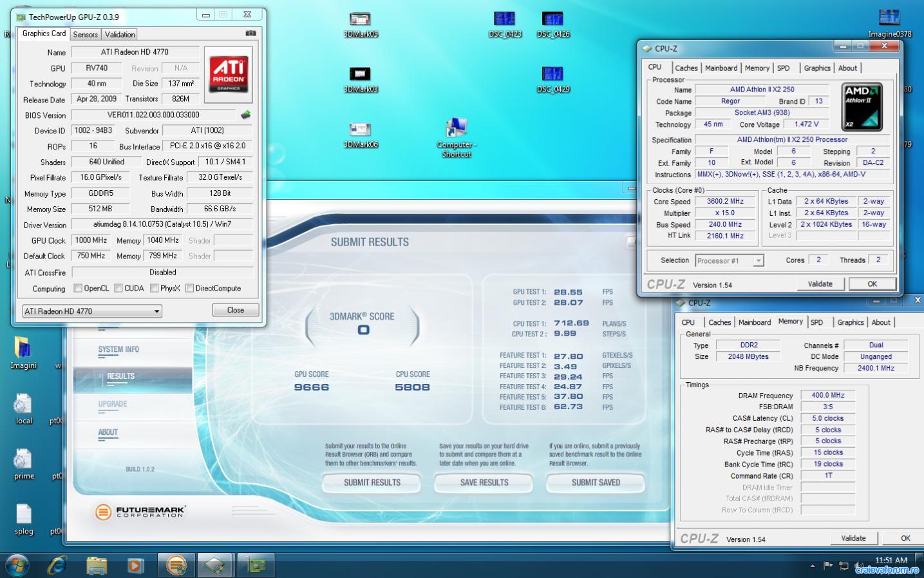Open the 3DMark03 desktop icon
Screen dimensions: 924x578
(x=361, y=81)
